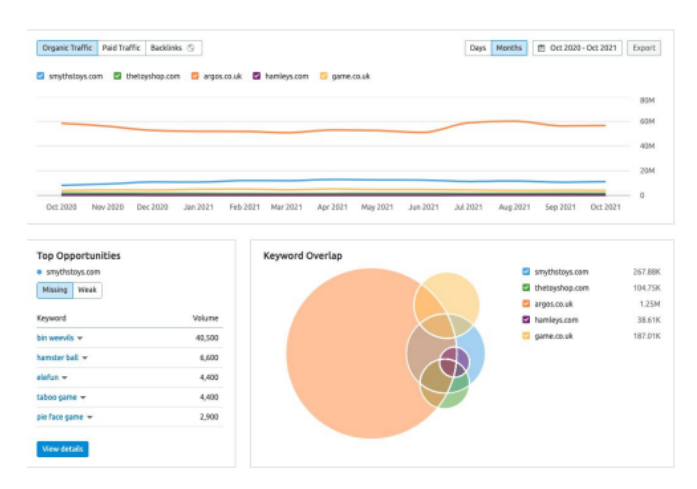Switch to the Organic Traffic tab
697x489 pixels.
(67, 48)
